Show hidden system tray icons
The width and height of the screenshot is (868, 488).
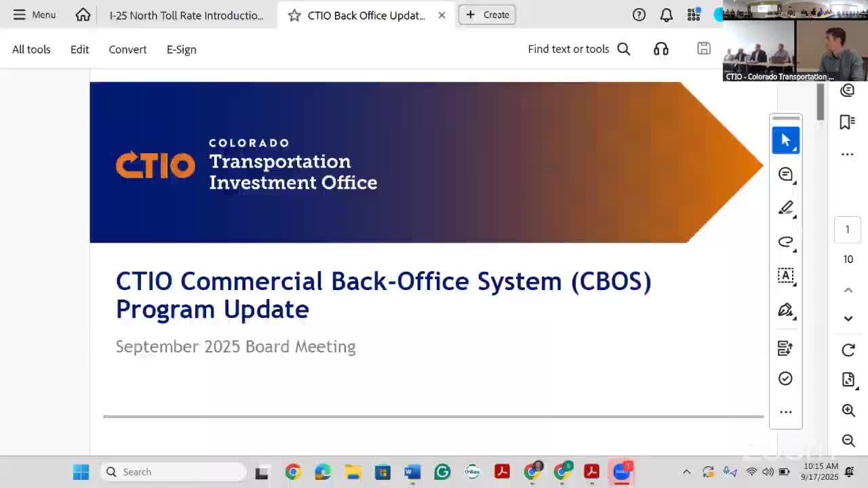pos(686,472)
